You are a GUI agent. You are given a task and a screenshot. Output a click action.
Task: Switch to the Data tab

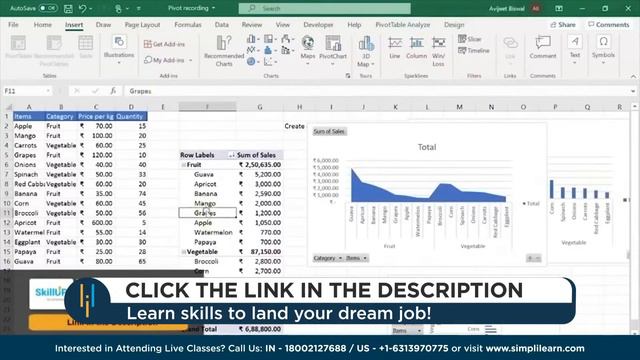coord(222,25)
